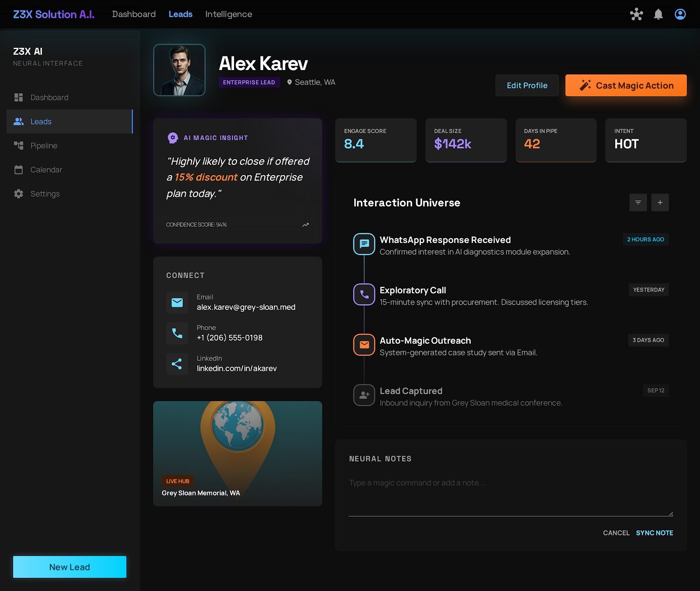Screen dimensions: 700x591
Task: Expand the AI insight trending arrow
Action: coord(305,225)
